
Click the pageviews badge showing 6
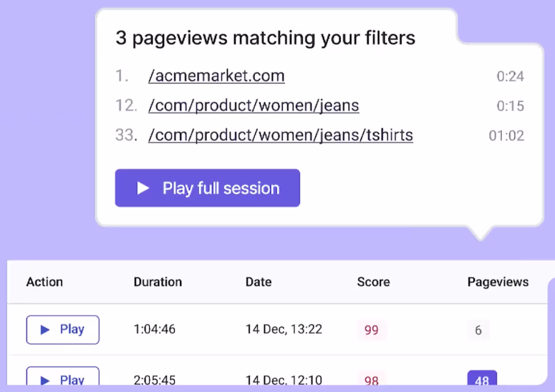(x=478, y=330)
